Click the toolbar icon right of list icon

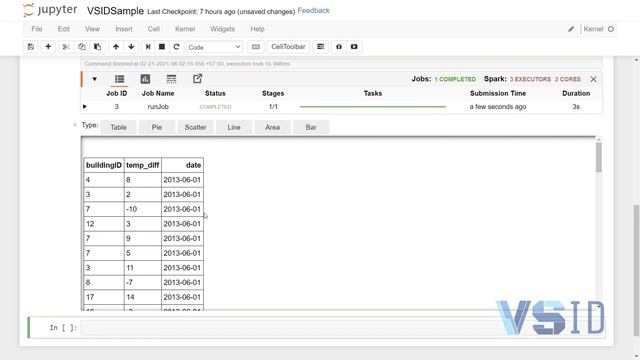(339, 47)
